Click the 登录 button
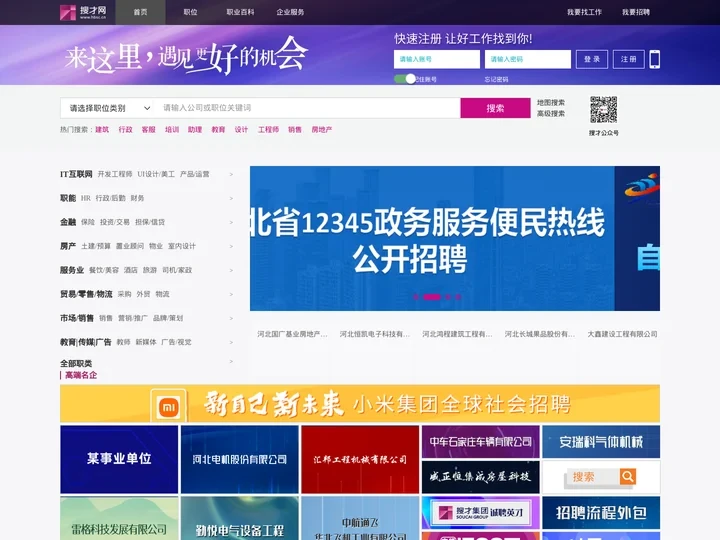The height and width of the screenshot is (540, 720). 592,59
